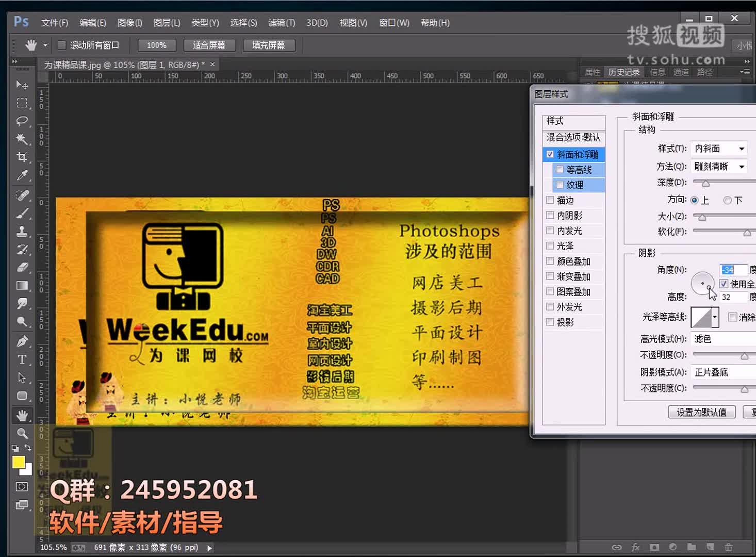Viewport: 756px width, 557px height.
Task: Select the Eraser tool
Action: pos(22,267)
